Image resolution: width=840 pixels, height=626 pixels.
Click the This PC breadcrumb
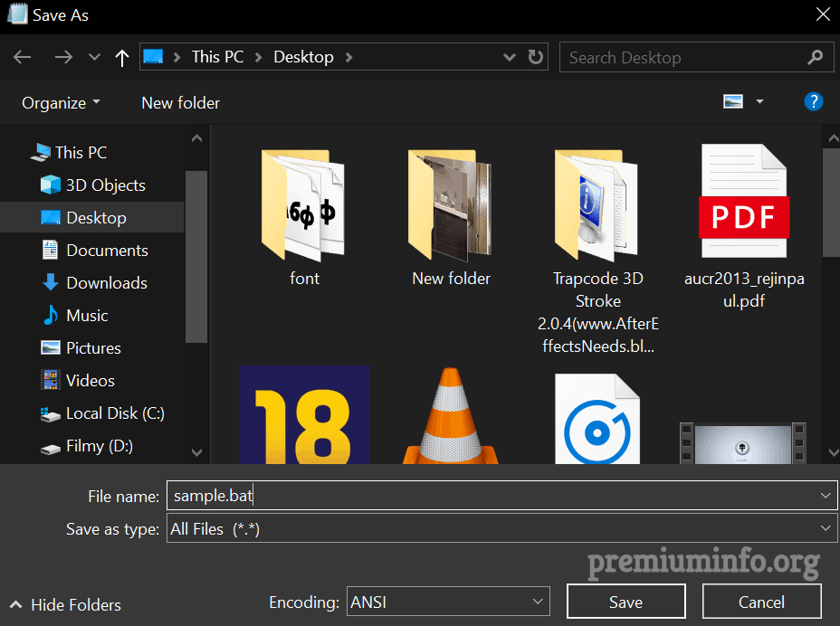[217, 57]
